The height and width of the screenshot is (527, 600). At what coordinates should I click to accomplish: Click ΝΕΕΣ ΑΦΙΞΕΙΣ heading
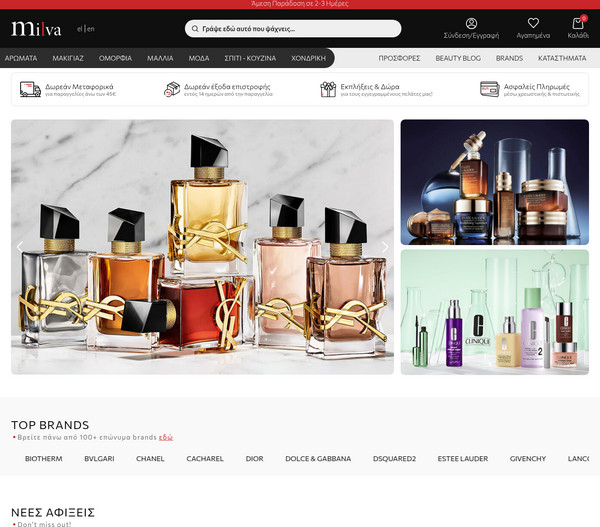click(x=53, y=512)
